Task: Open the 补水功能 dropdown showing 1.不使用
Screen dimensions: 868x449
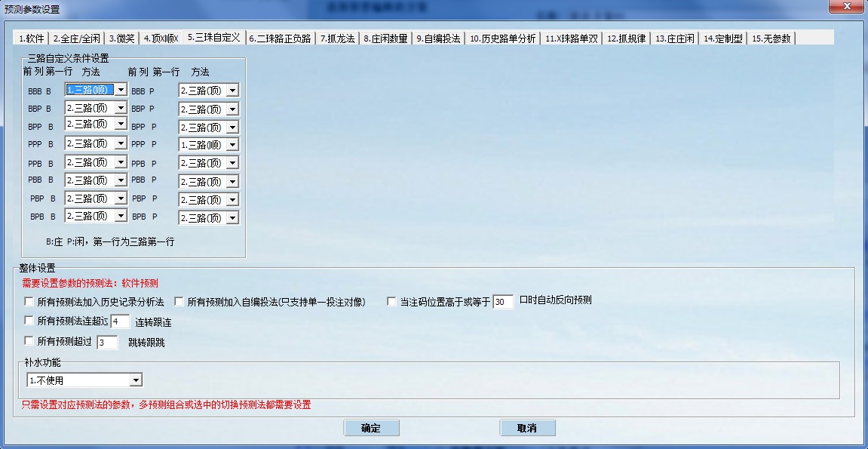Action: click(136, 380)
